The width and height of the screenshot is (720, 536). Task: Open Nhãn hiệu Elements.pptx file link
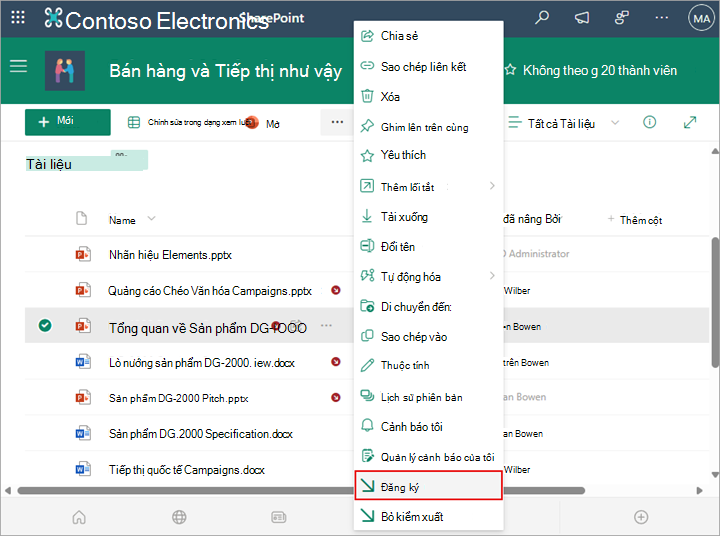[170, 255]
